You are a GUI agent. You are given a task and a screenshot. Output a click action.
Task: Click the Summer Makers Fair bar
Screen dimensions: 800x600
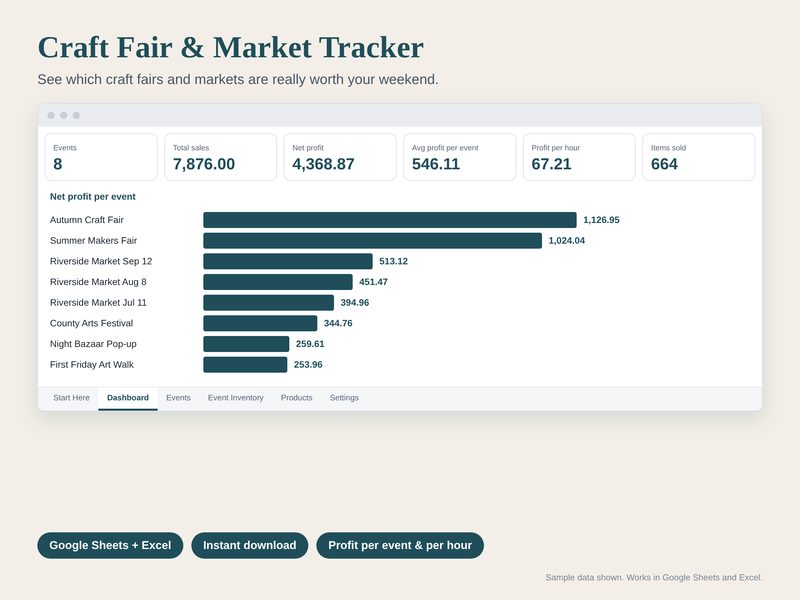372,241
